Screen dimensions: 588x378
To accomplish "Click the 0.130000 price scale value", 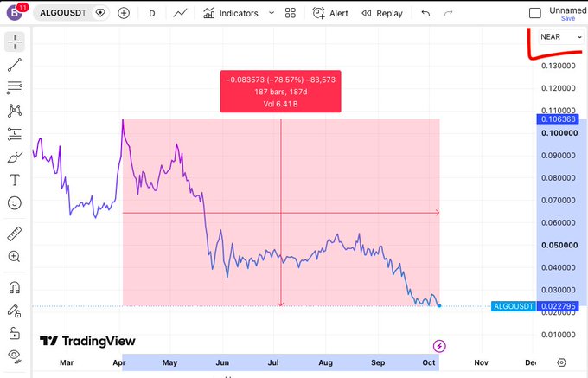I will [559, 66].
